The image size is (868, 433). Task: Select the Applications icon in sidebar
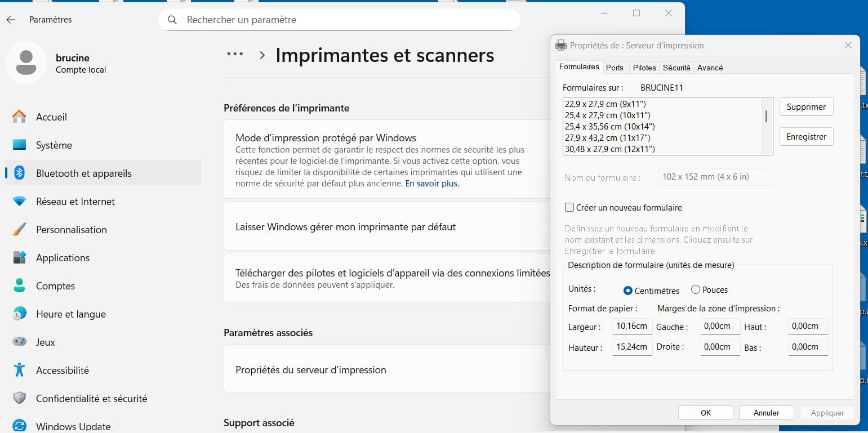click(19, 258)
